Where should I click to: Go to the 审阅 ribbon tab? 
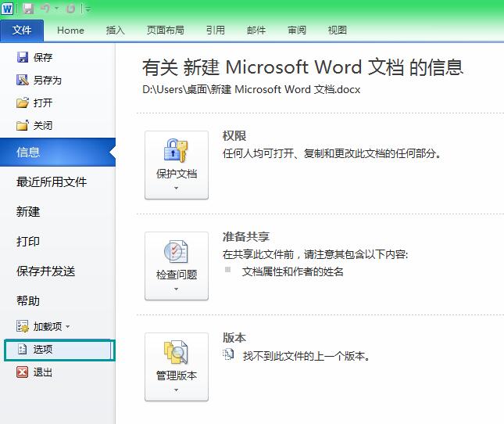pos(297,31)
